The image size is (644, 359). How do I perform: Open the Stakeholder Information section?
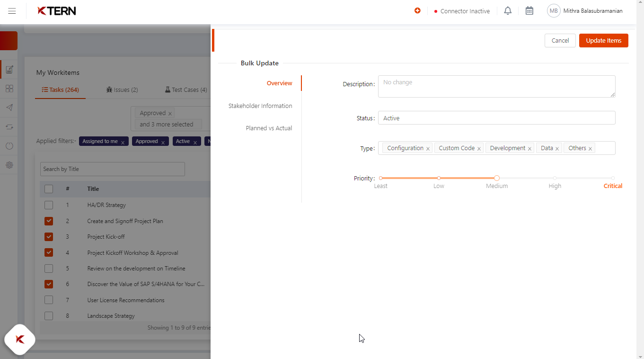(x=260, y=106)
